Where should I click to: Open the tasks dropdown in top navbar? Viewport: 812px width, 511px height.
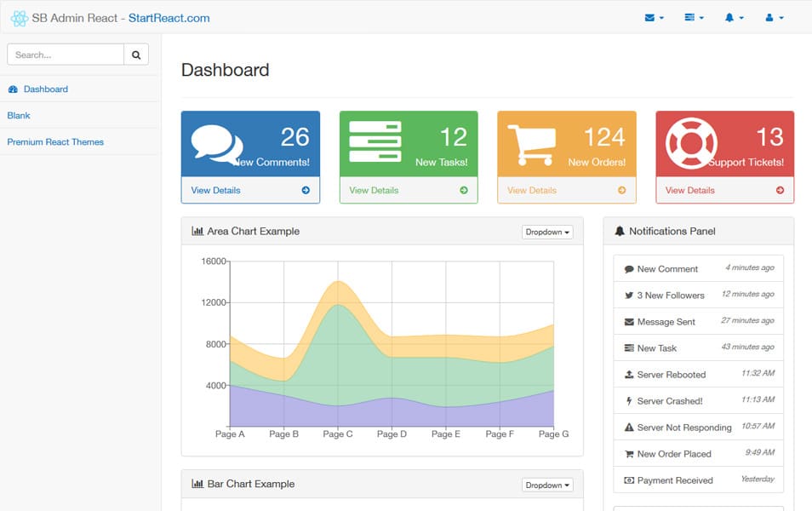pos(694,18)
